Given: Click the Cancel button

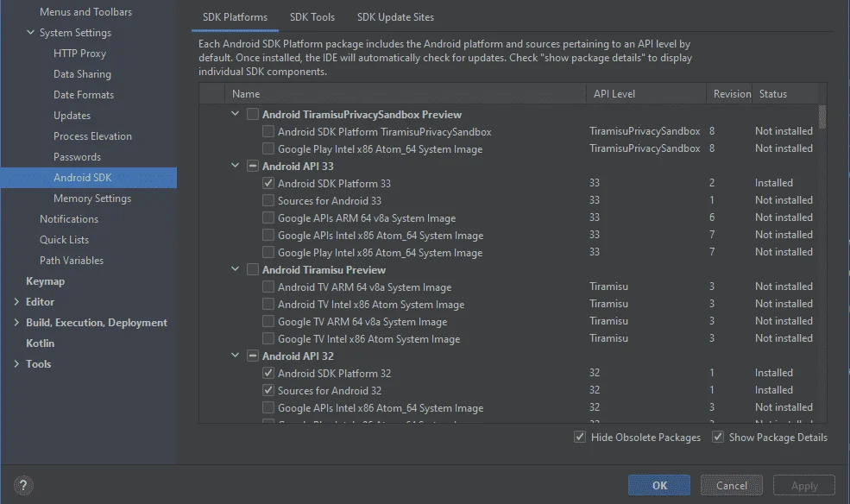Looking at the screenshot, I should click(x=731, y=485).
